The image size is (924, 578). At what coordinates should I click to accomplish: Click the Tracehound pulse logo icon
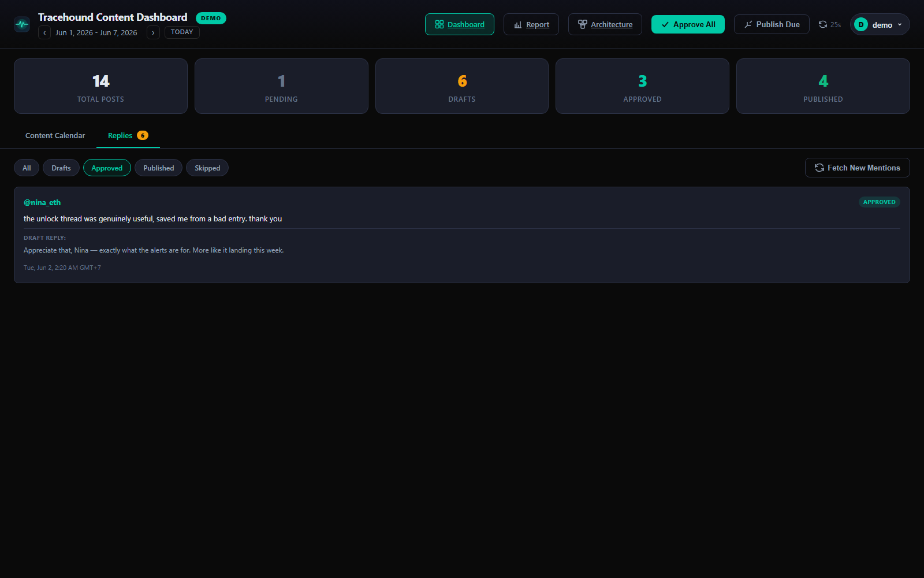[22, 24]
